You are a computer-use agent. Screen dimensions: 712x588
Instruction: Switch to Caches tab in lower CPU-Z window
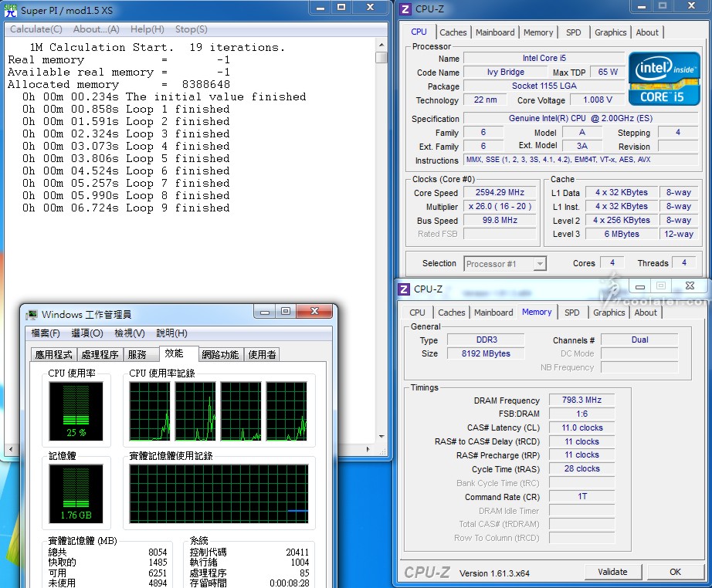click(x=451, y=313)
